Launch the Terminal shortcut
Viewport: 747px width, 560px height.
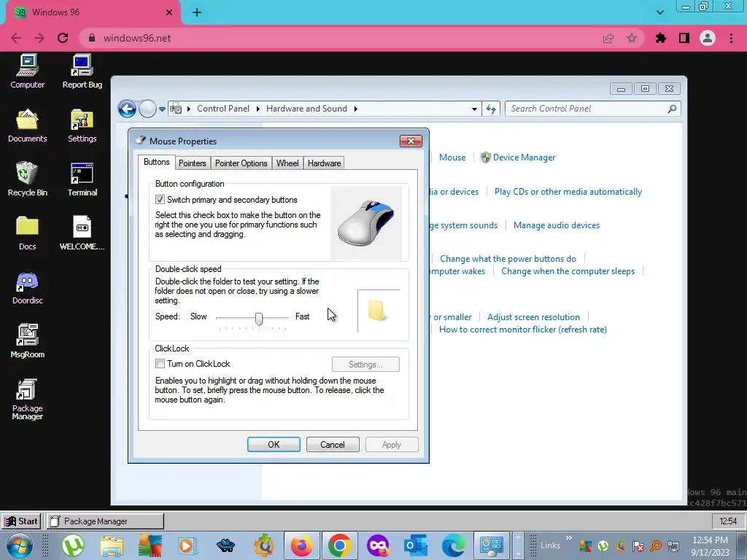(82, 179)
